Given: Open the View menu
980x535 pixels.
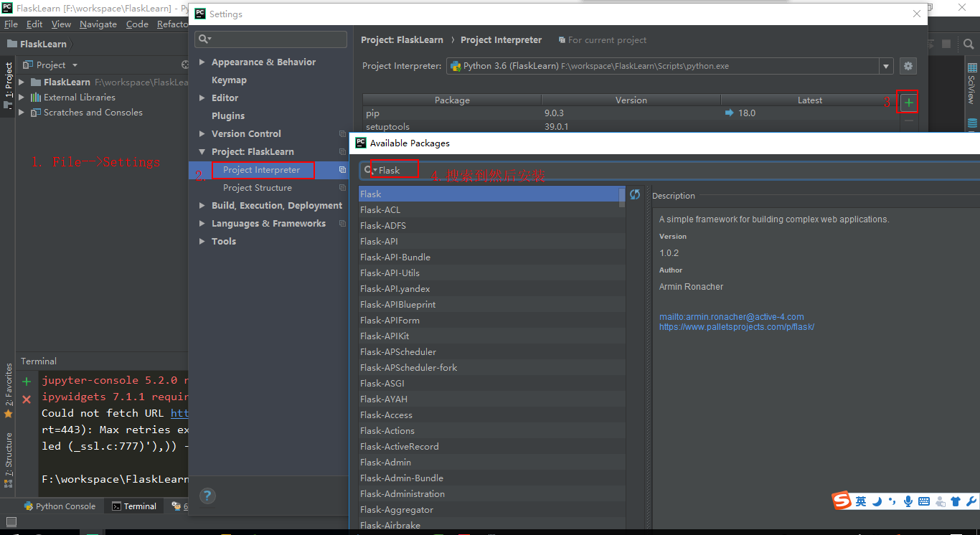Looking at the screenshot, I should pos(61,24).
